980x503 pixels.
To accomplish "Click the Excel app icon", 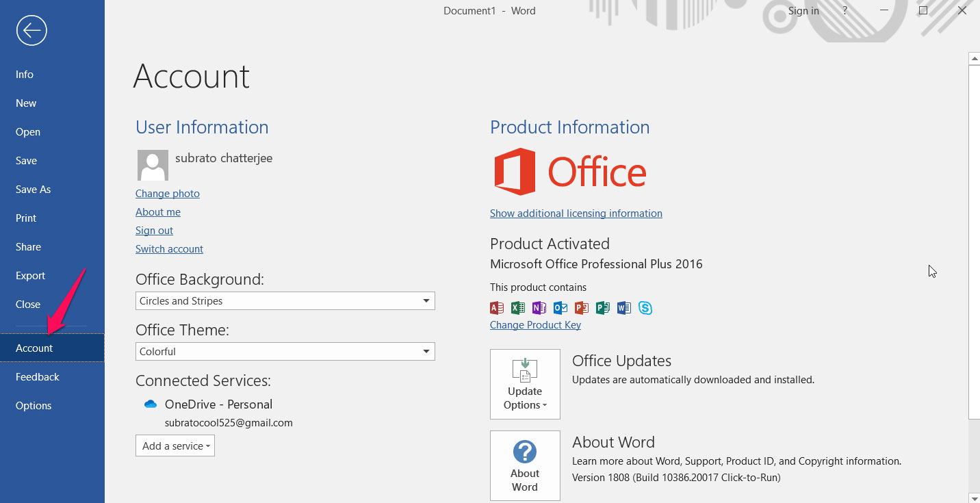I will tap(518, 308).
